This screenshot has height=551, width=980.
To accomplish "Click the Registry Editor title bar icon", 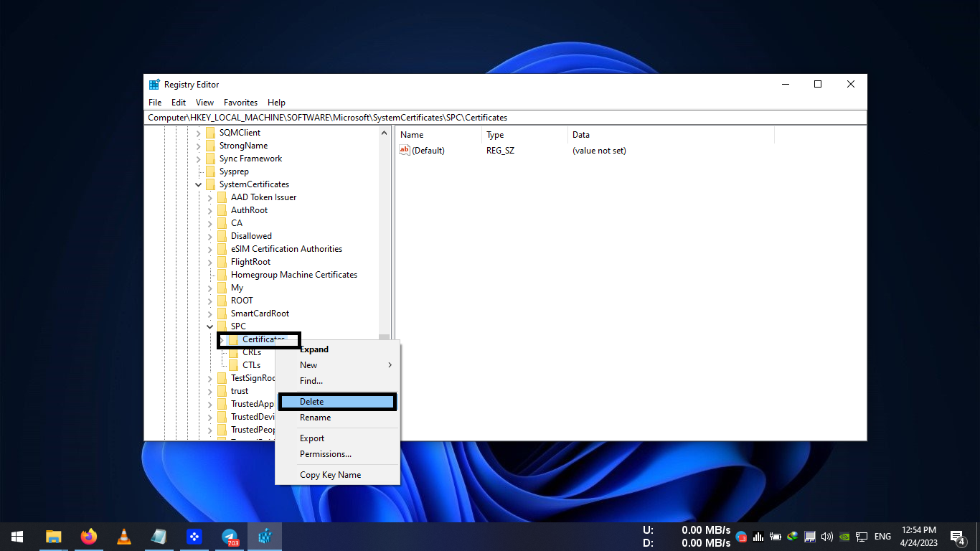I will (154, 84).
